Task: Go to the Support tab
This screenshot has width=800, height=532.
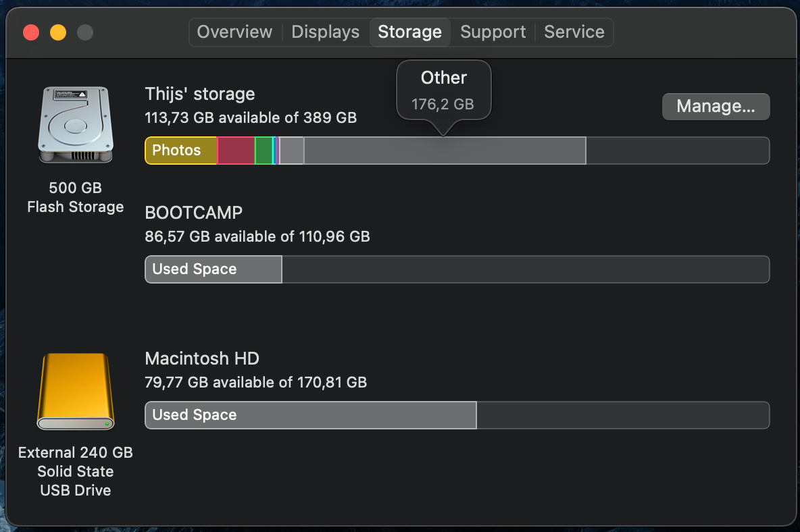Action: 493,32
